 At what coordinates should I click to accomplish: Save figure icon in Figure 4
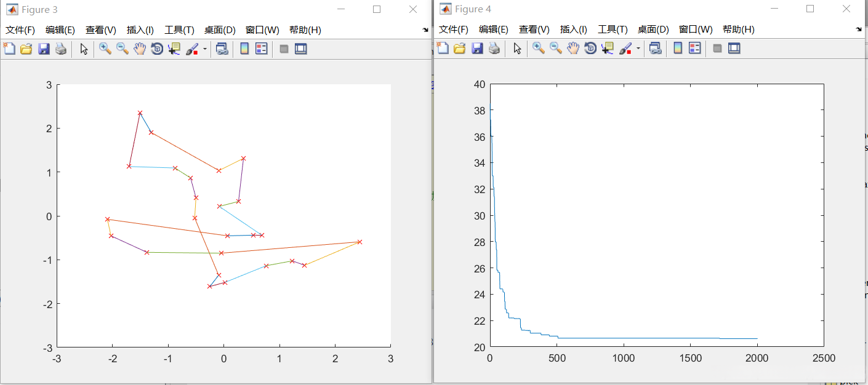tap(476, 49)
